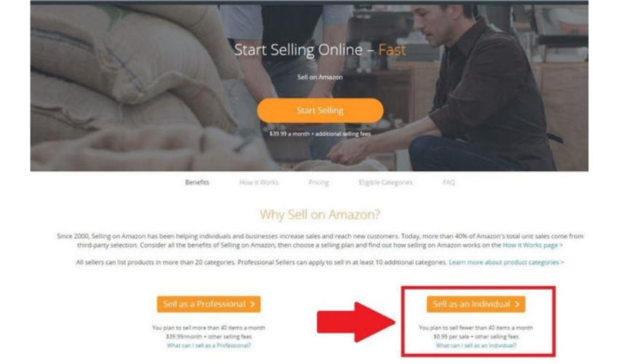Open Learn more about product categories link
Screen dimensions: 619x364
tap(506, 262)
